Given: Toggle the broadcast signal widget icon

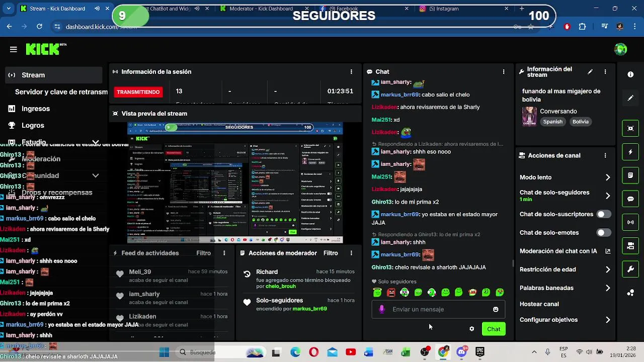Looking at the screenshot, I should click(x=630, y=222).
